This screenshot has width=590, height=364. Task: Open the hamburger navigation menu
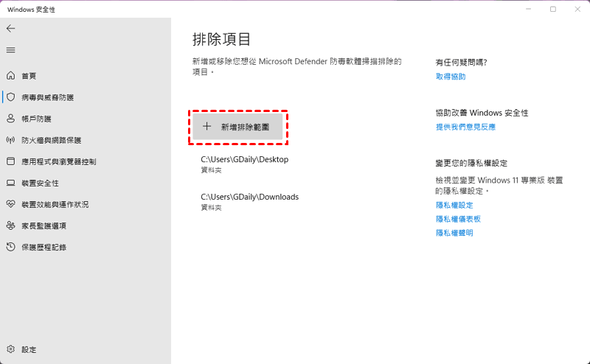(10, 50)
